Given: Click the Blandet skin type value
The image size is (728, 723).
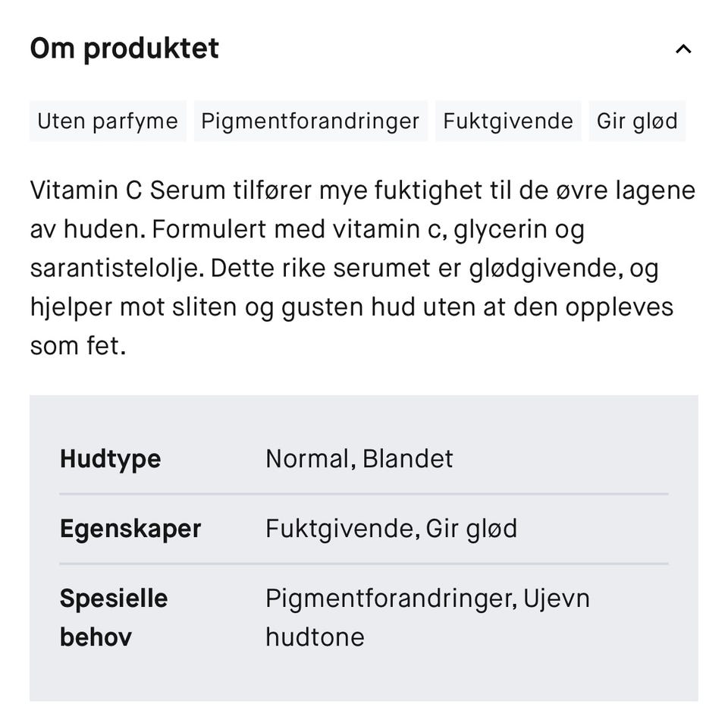Looking at the screenshot, I should click(408, 459).
